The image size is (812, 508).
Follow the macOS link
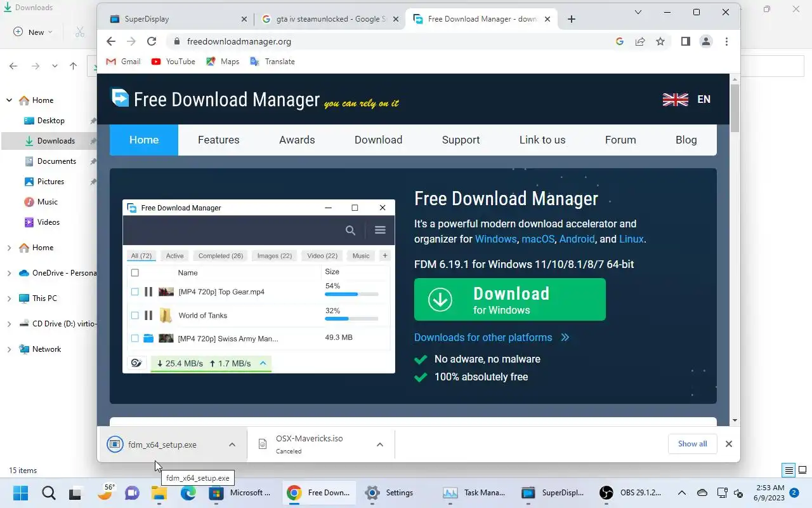pos(539,239)
